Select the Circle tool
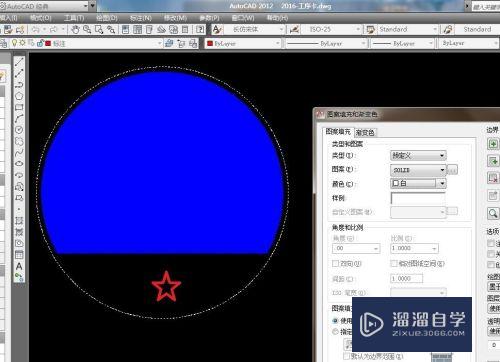The width and height of the screenshot is (500, 362). [19, 130]
